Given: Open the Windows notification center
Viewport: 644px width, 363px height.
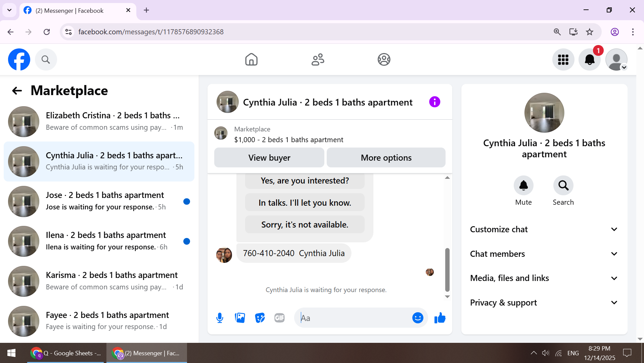Looking at the screenshot, I should click(627, 353).
